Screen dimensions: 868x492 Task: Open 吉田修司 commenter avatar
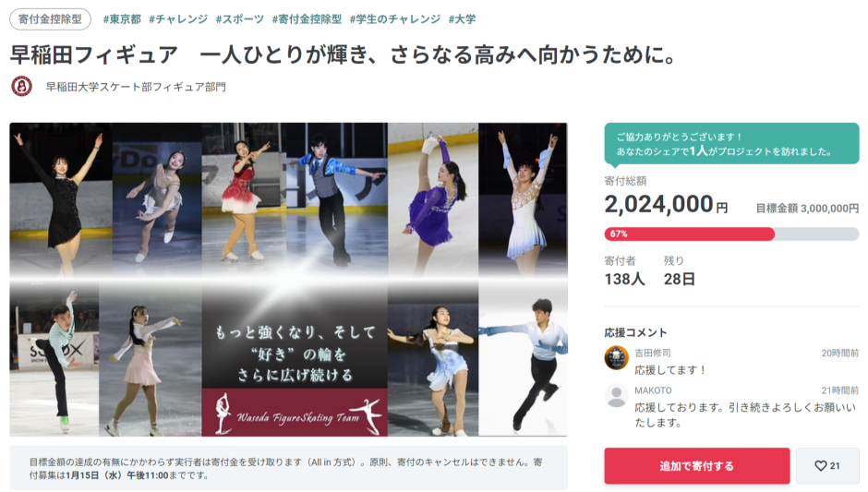(616, 358)
